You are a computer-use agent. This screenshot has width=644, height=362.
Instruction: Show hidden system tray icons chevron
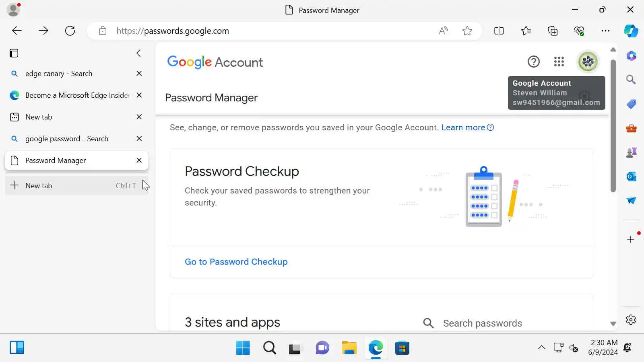(541, 348)
